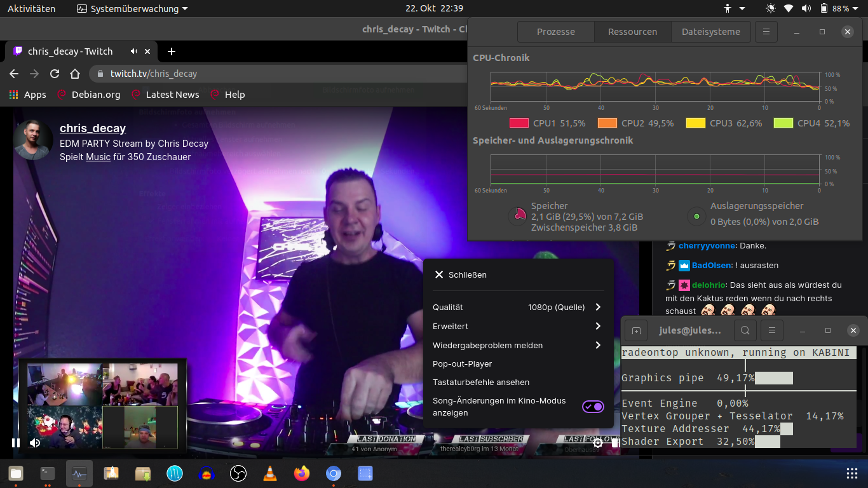Screen dimensions: 868x488
Task: Mute the Twitch player volume icon
Action: (x=36, y=442)
